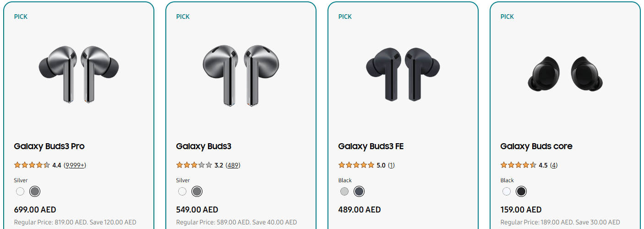Click the Galaxy Buds3 title link
Viewport: 644px width, 229px height.
204,146
